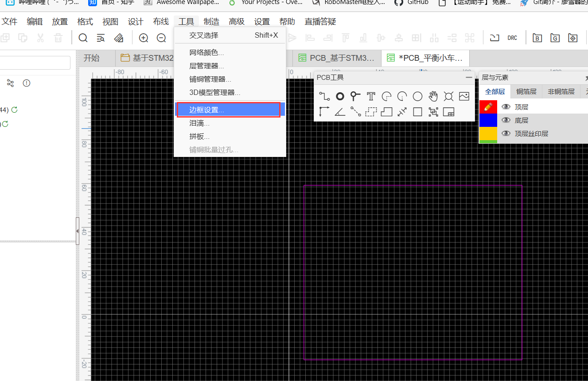
Task: Switch to the 铜箔层 tab
Action: point(526,91)
